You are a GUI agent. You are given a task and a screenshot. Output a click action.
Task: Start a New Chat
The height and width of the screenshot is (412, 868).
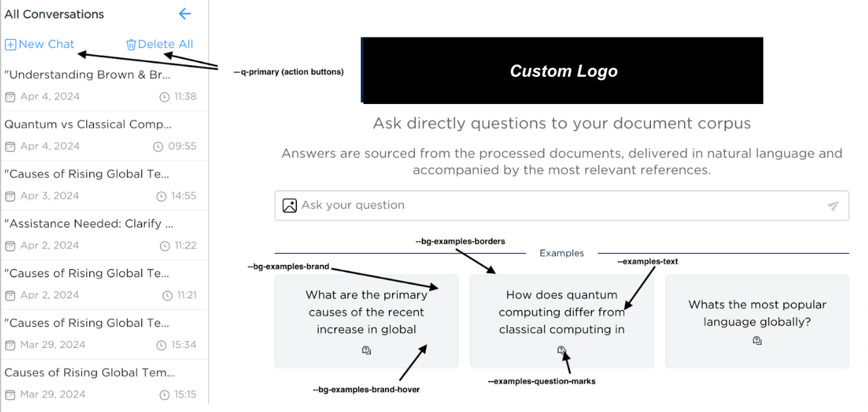pos(46,44)
